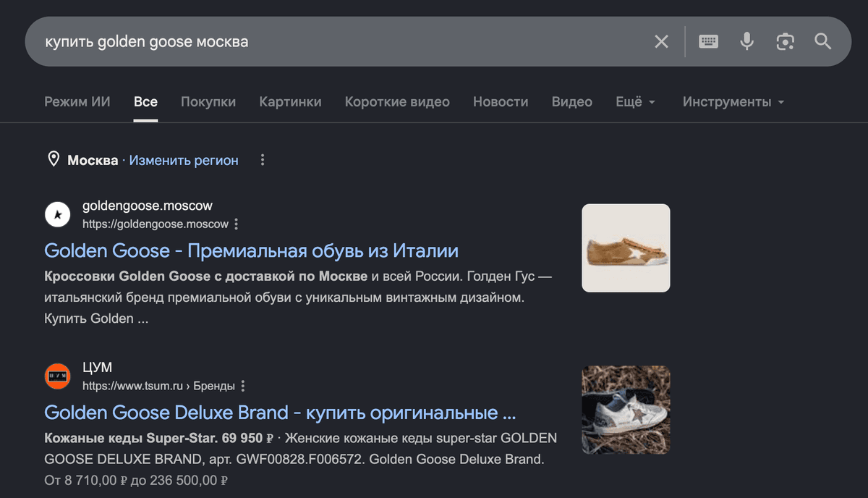The height and width of the screenshot is (498, 868).
Task: Open Golden Goose - Премиальная обувь из Италии
Action: click(252, 251)
